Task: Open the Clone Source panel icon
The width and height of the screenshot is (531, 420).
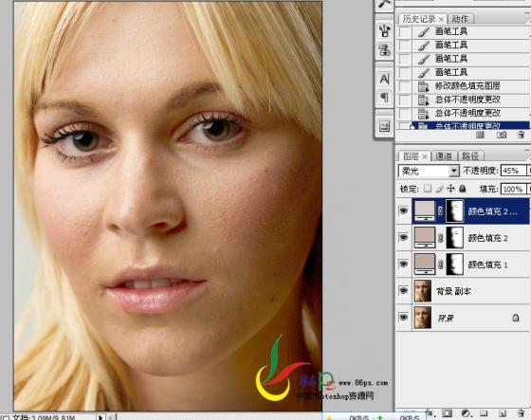Action: [x=385, y=50]
